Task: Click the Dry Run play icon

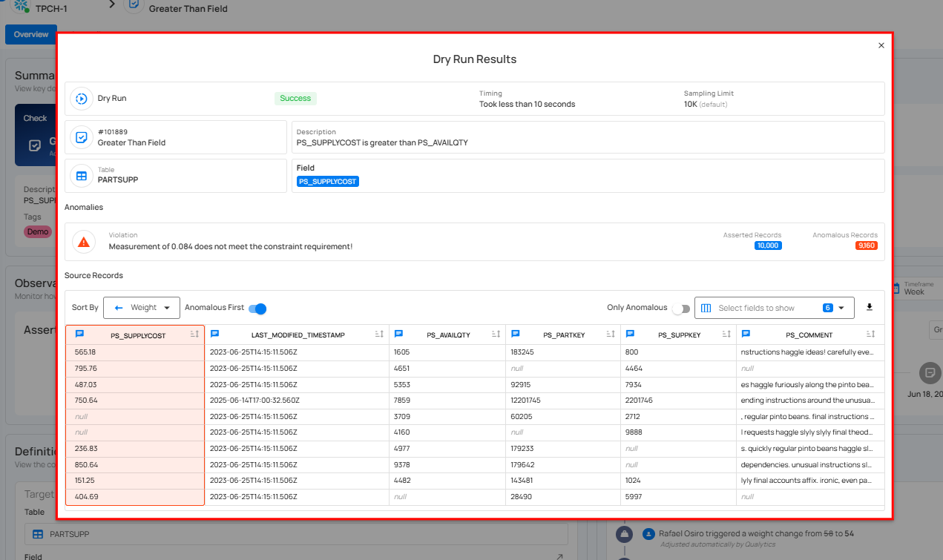Action: pyautogui.click(x=81, y=99)
